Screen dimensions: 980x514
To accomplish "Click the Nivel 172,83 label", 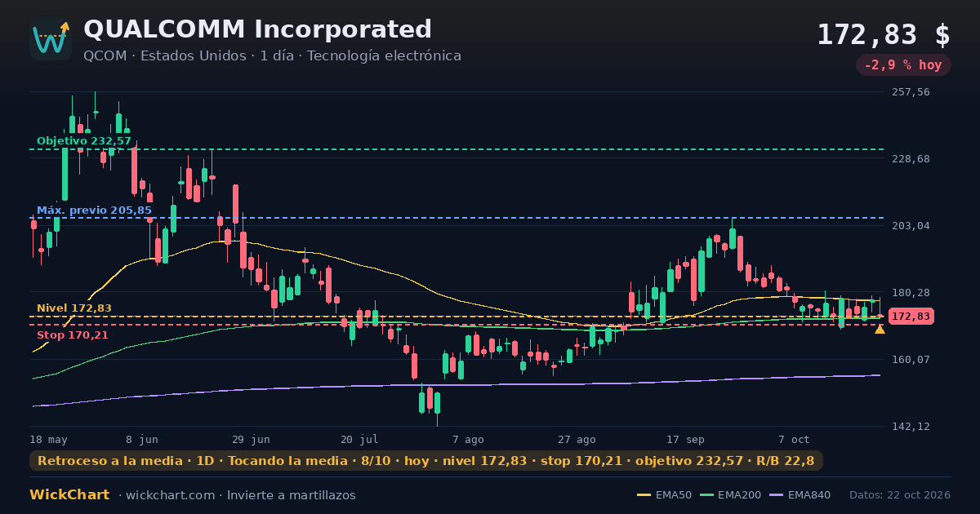I will click(74, 308).
